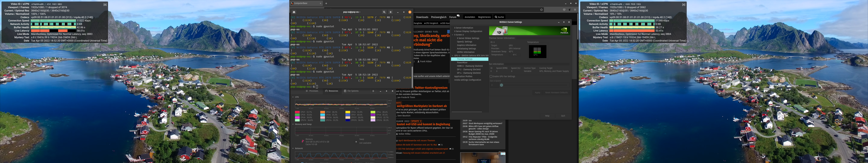Close stats overlay on left video
Screen dimensions: 868x163
coord(105,5)
